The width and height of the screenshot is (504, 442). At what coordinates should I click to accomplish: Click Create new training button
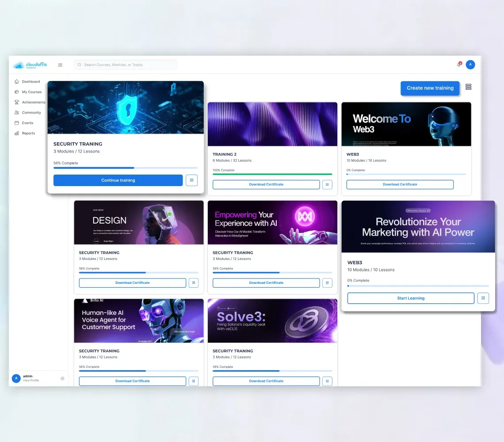pyautogui.click(x=430, y=88)
